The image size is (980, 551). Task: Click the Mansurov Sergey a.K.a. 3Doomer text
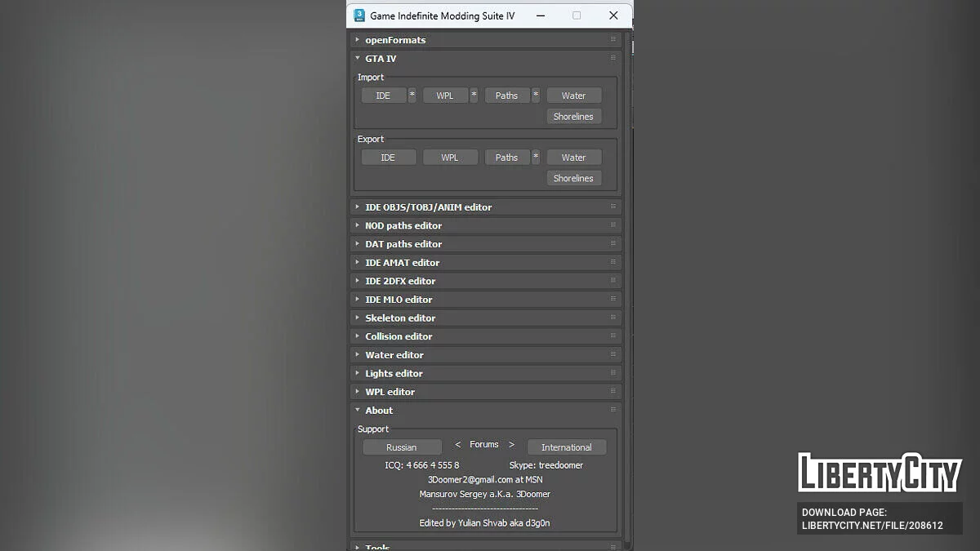tap(485, 494)
